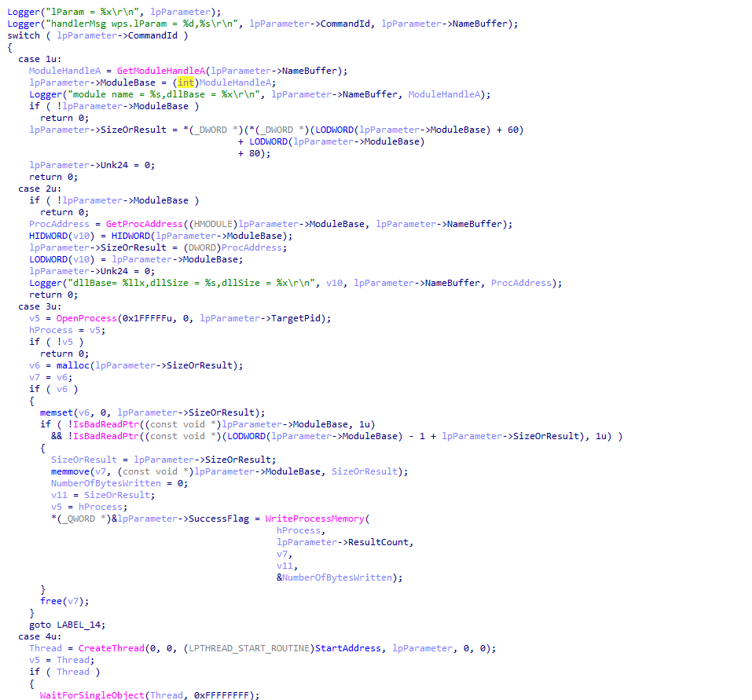
Task: Click the hProcess = v5 assignment
Action: point(67,330)
